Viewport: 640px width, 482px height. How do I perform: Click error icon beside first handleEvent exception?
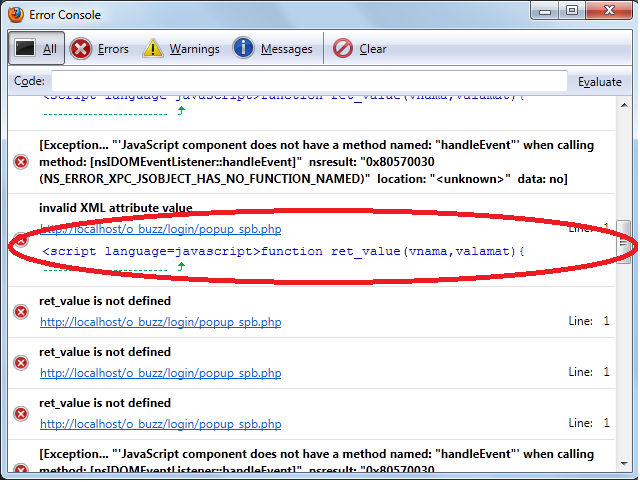21,162
